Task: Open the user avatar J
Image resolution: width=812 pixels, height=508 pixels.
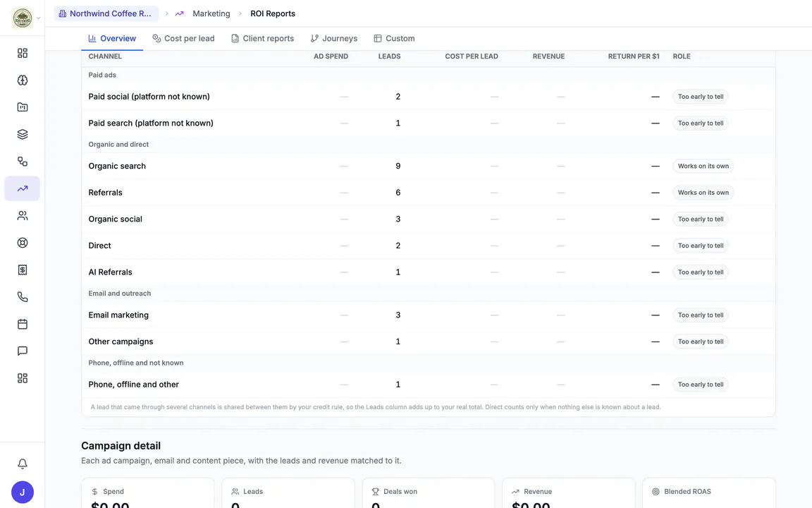Action: [x=23, y=492]
